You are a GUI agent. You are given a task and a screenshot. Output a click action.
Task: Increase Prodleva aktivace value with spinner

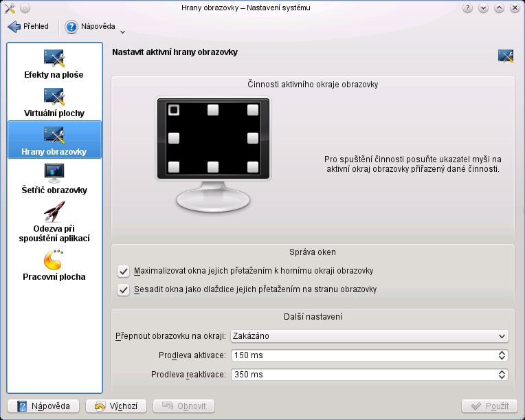502,353
